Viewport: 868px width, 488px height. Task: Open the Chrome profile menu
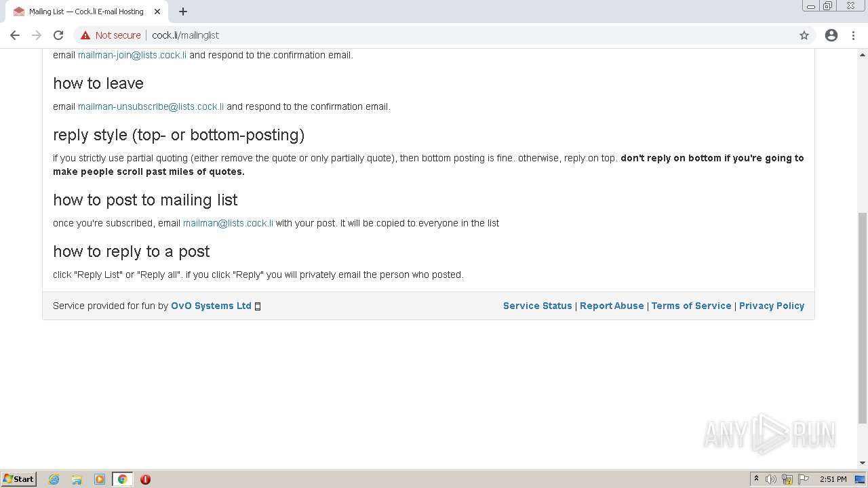click(831, 35)
